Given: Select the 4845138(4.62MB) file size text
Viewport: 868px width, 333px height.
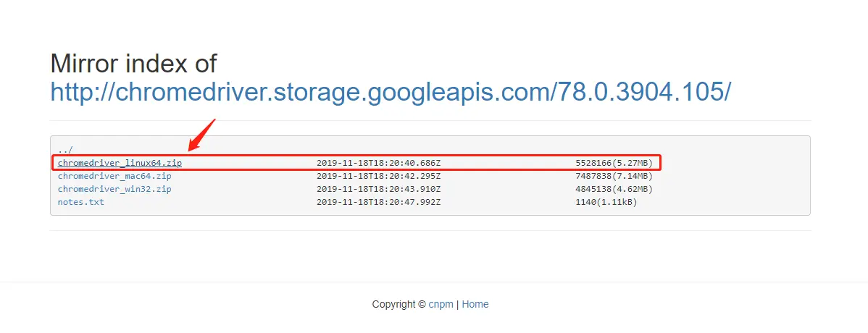Looking at the screenshot, I should (x=614, y=189).
